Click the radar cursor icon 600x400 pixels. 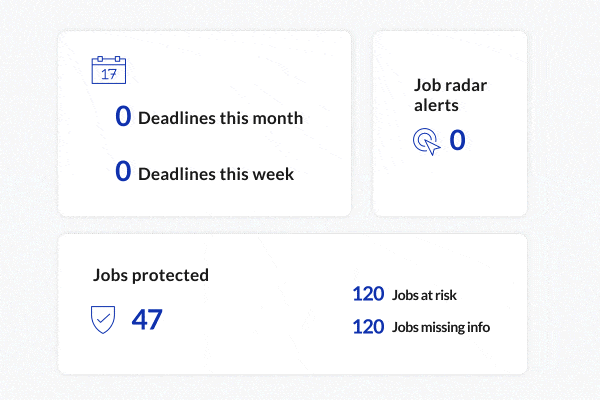tap(427, 142)
